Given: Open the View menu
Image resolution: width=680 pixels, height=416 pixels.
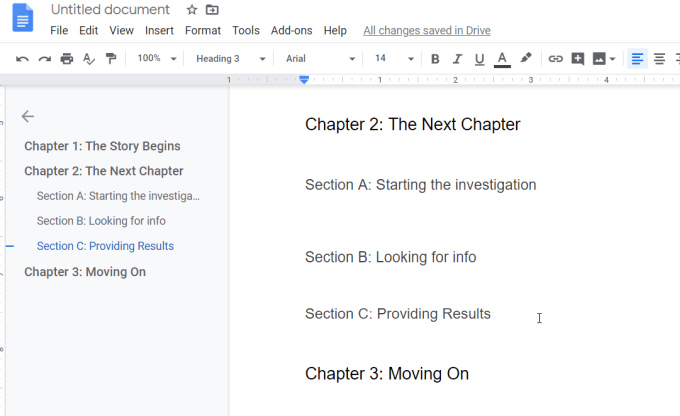Looking at the screenshot, I should click(121, 30).
